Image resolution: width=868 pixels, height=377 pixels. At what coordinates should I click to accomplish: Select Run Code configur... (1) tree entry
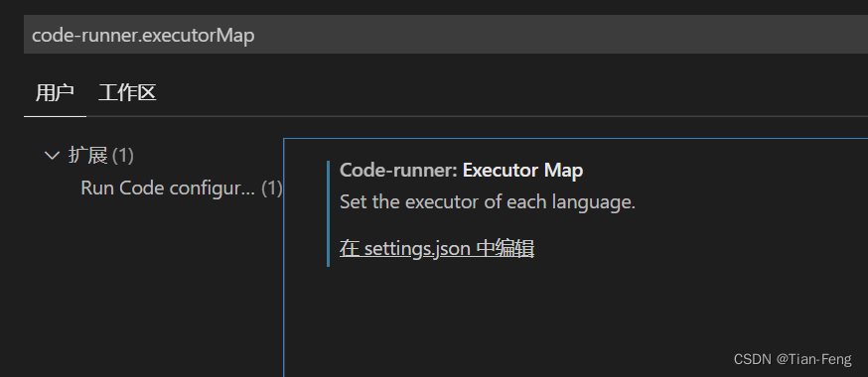(x=182, y=188)
